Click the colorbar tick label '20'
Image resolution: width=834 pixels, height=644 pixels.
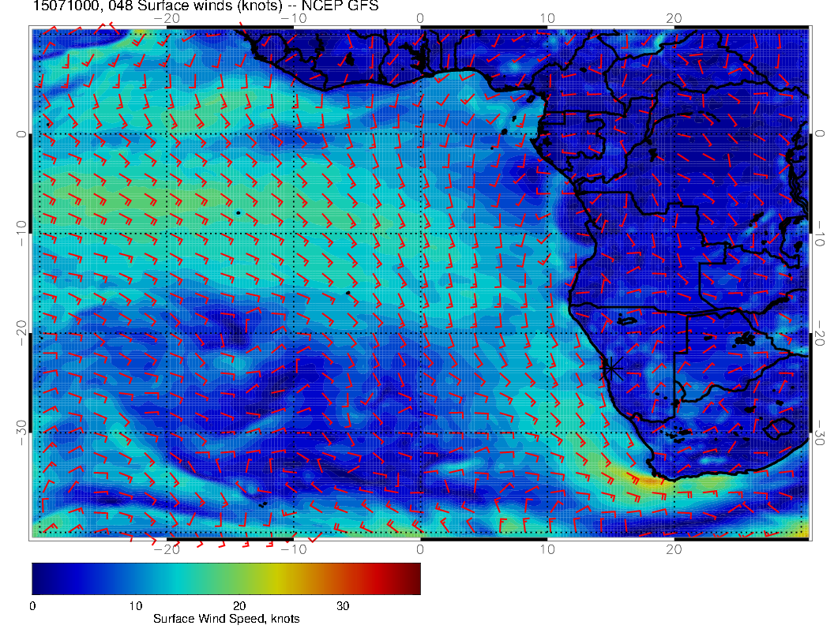point(239,606)
